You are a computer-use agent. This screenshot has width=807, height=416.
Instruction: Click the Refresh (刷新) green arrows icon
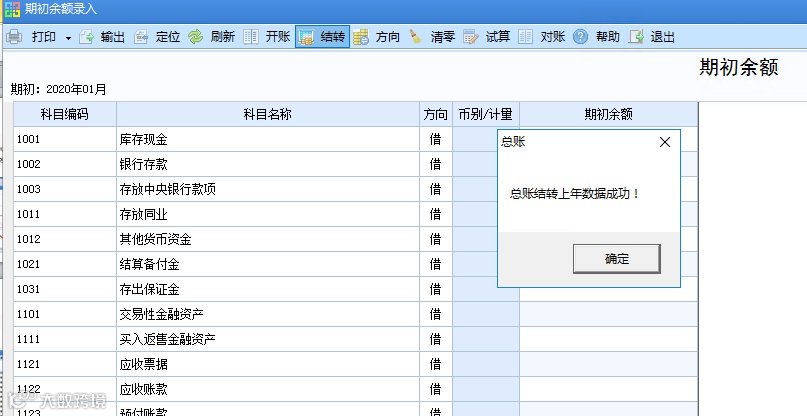(196, 37)
